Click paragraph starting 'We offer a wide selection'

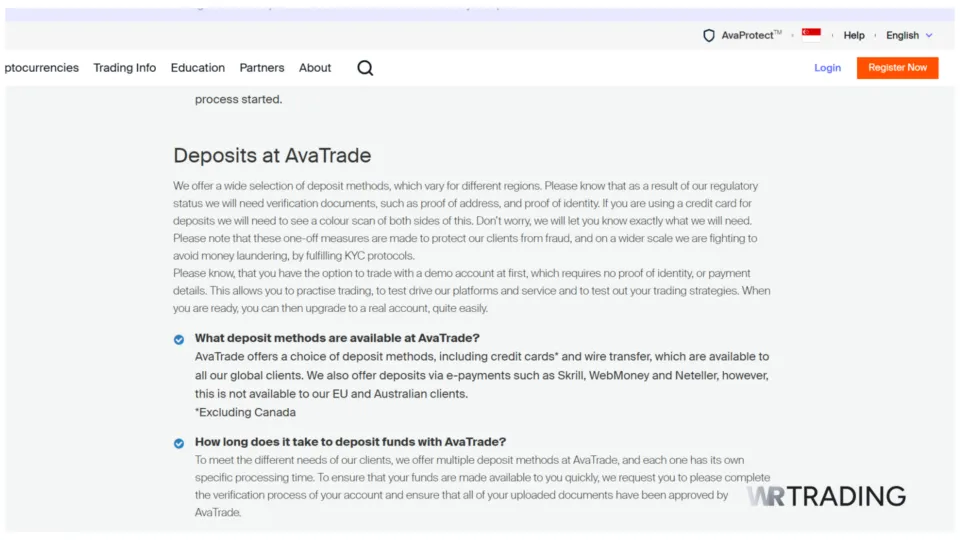click(465, 220)
